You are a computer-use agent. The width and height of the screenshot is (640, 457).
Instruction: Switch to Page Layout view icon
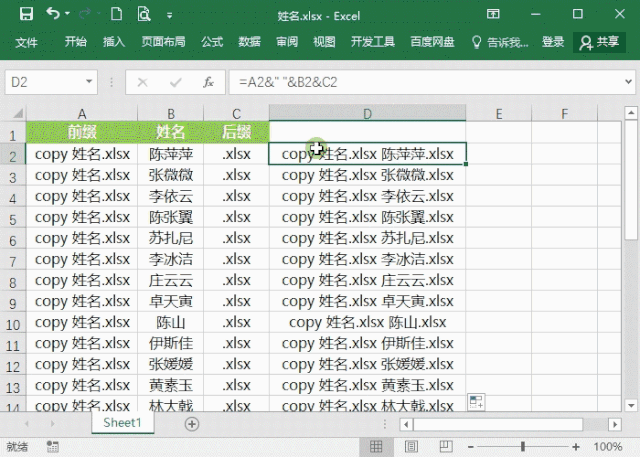(x=411, y=447)
